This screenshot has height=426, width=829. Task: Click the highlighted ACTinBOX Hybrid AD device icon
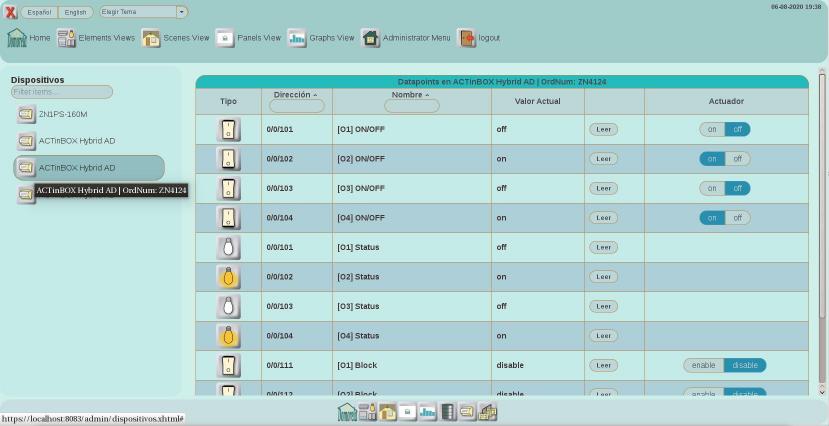(26, 168)
